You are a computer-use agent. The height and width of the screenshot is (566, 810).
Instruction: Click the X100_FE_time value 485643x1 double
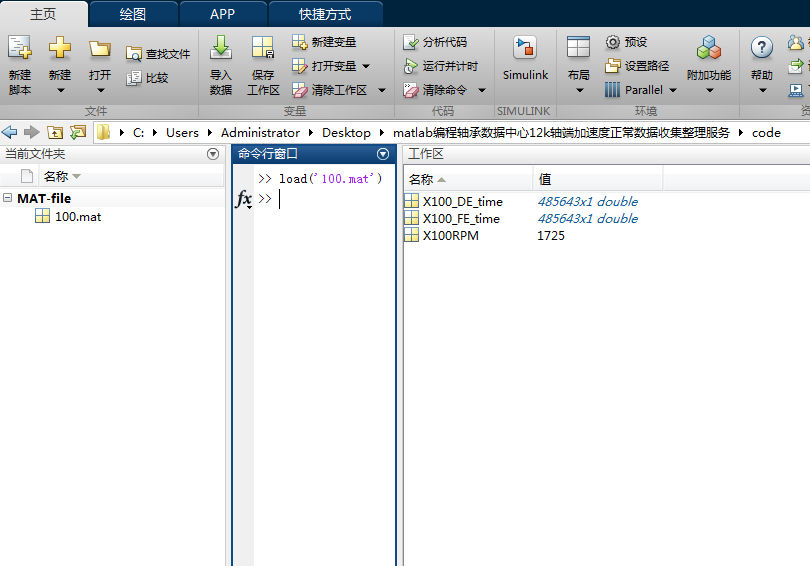[588, 218]
